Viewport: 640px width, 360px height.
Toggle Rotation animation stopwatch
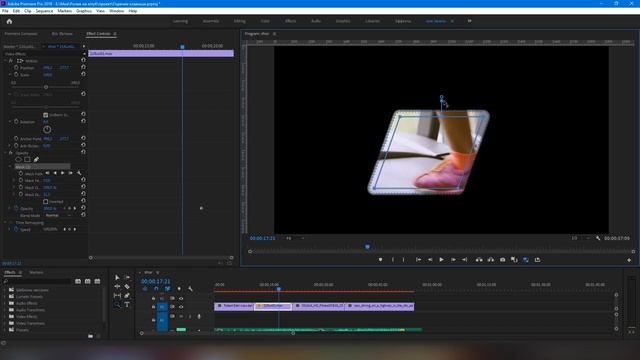pos(16,122)
